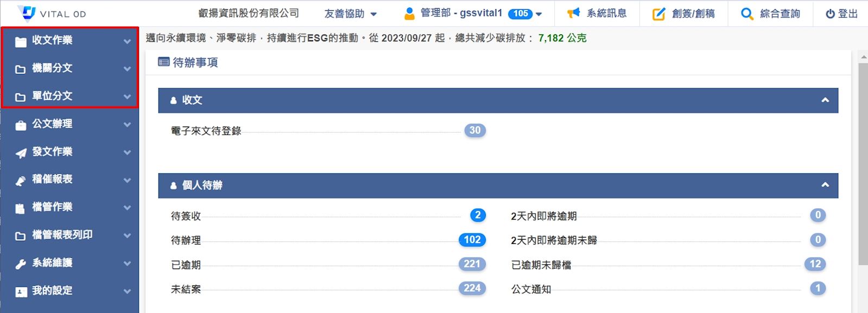Click the megaphone icon for 系統訊息
This screenshot has width=868, height=313.
[x=573, y=13]
